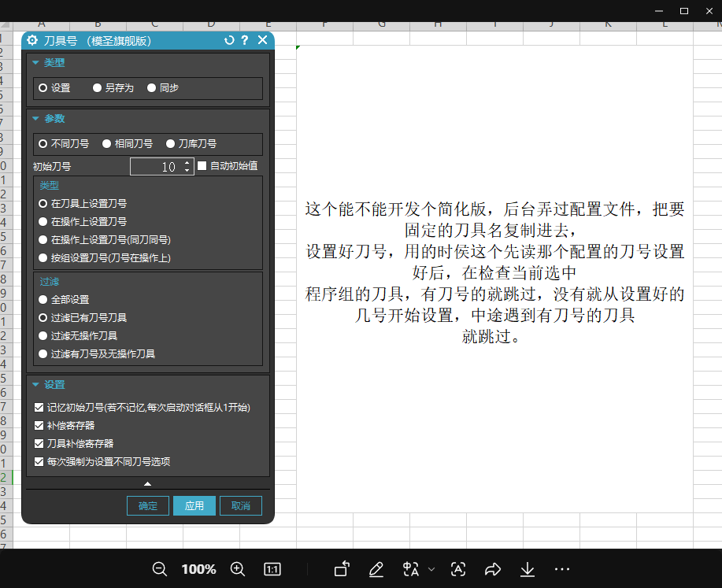Click the 100% zoom level text
This screenshot has width=722, height=588.
pos(199,569)
